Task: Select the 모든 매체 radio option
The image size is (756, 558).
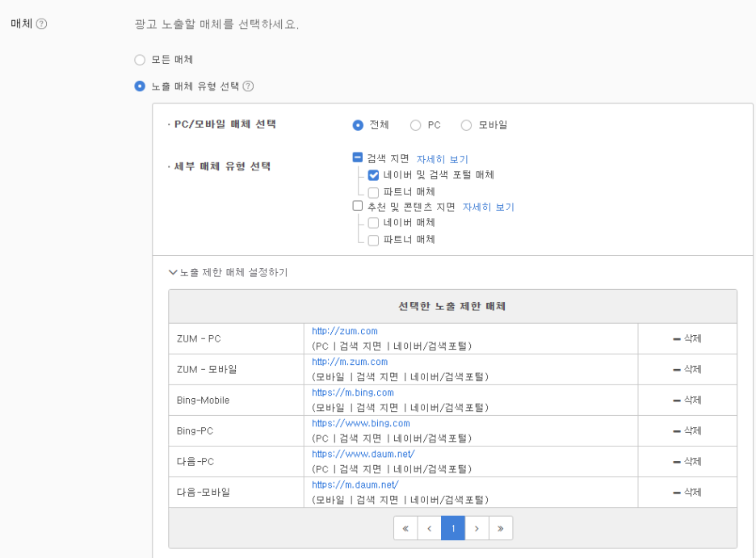Action: coord(140,60)
